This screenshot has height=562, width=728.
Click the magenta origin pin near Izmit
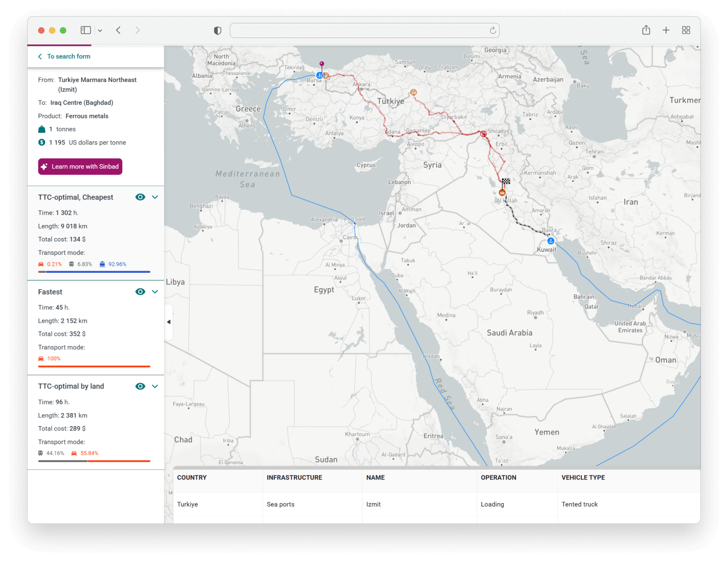click(322, 64)
